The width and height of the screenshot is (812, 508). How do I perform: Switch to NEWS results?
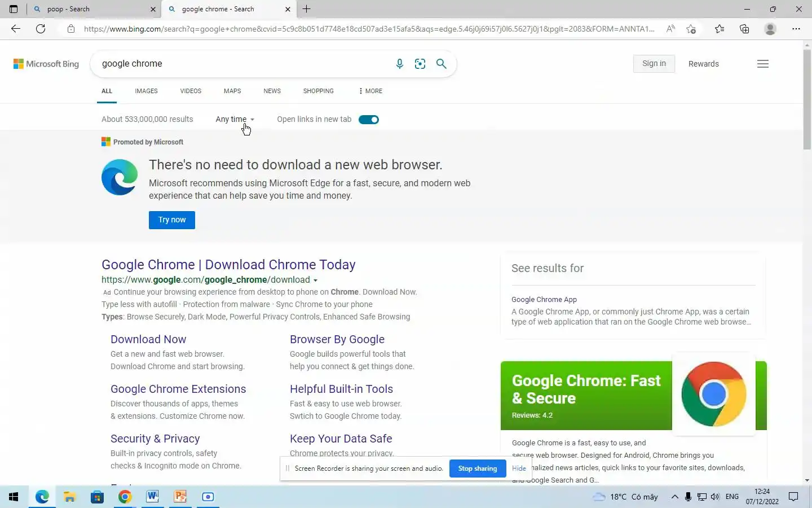click(x=272, y=91)
